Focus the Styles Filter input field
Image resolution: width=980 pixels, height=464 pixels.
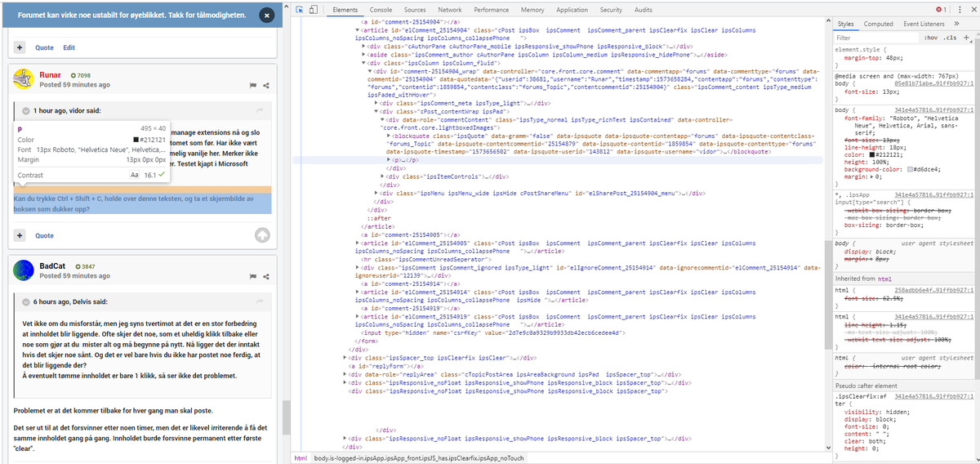[x=875, y=38]
